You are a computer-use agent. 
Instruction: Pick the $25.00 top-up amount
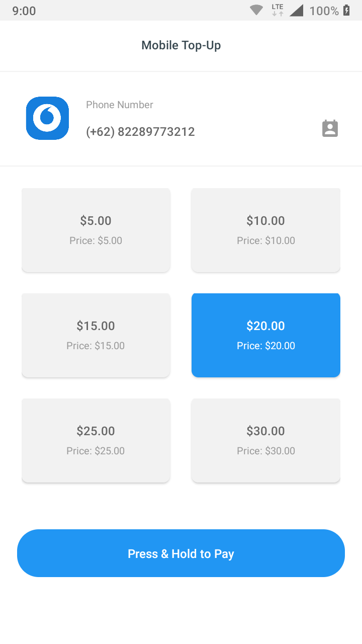pos(96,440)
